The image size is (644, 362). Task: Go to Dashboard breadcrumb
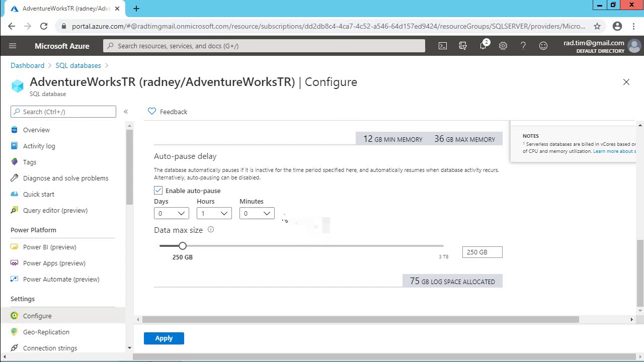click(x=28, y=65)
